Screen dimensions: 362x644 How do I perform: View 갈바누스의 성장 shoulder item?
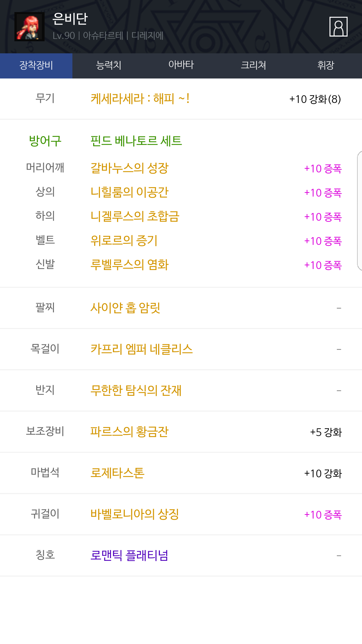[x=129, y=168]
